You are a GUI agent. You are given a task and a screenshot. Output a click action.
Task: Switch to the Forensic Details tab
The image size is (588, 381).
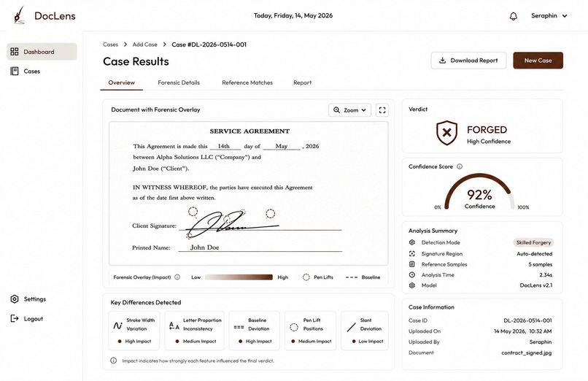coord(179,82)
